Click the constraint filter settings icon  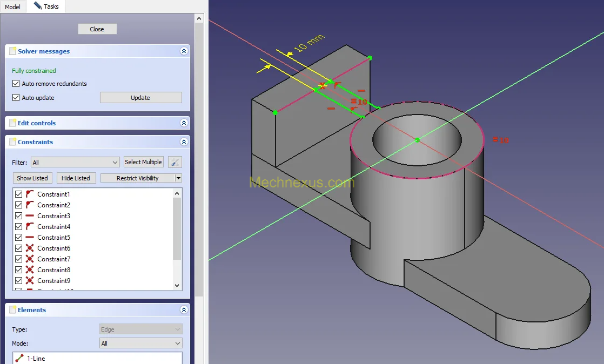coord(175,162)
